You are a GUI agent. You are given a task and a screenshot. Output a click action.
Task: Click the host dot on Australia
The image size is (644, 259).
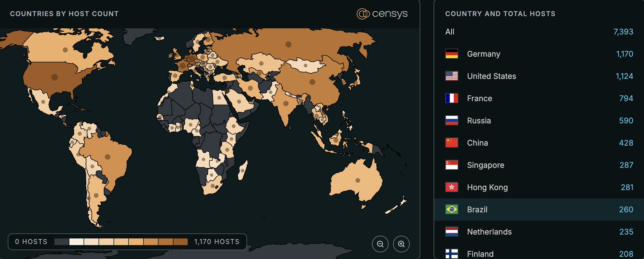click(358, 180)
